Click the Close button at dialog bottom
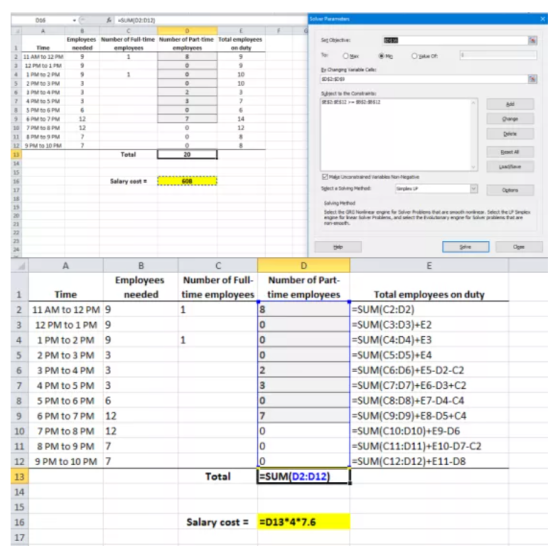This screenshot has height=546, width=560. tap(519, 247)
